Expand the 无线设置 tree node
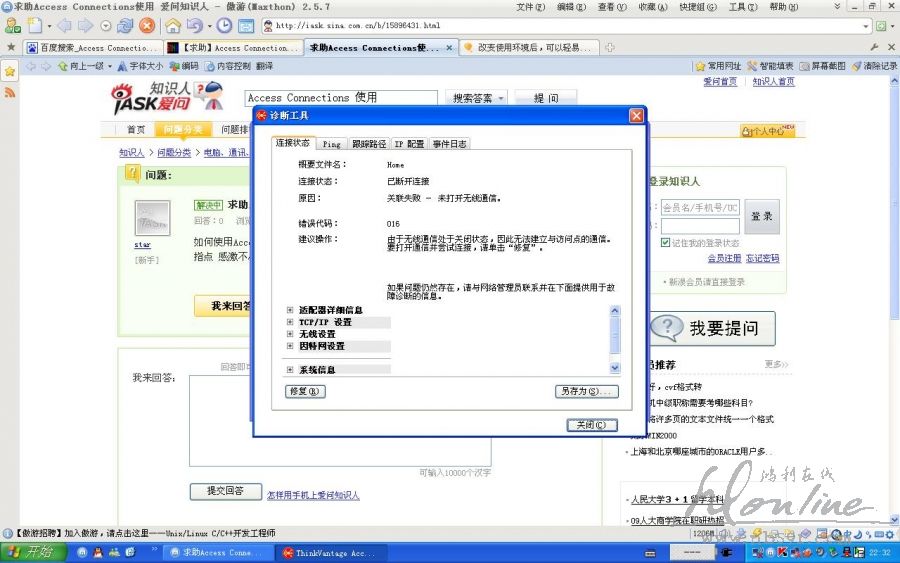This screenshot has height=563, width=900. point(290,334)
